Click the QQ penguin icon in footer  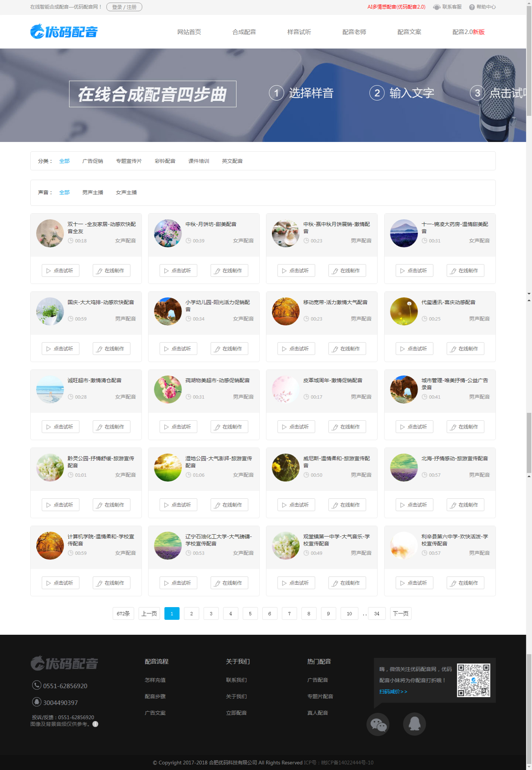tap(414, 724)
